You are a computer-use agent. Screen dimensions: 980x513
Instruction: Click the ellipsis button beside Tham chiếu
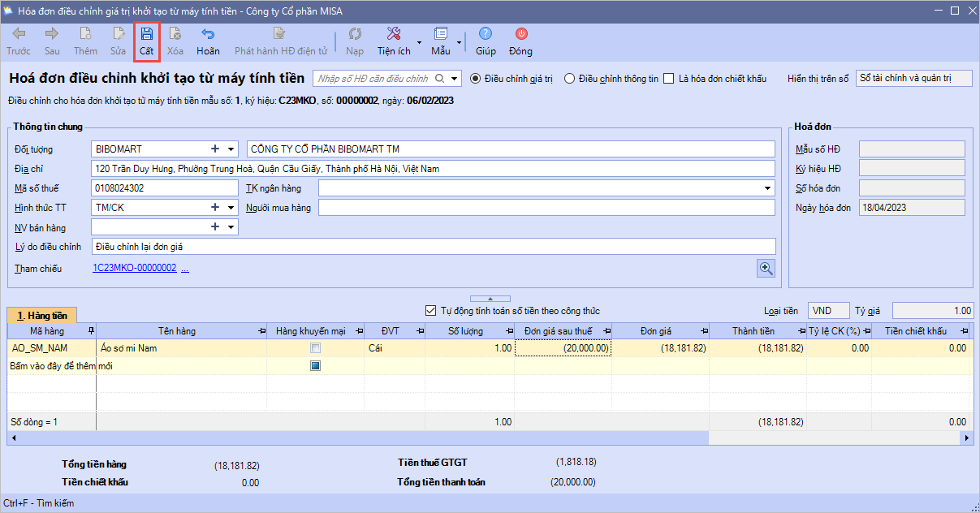point(185,269)
